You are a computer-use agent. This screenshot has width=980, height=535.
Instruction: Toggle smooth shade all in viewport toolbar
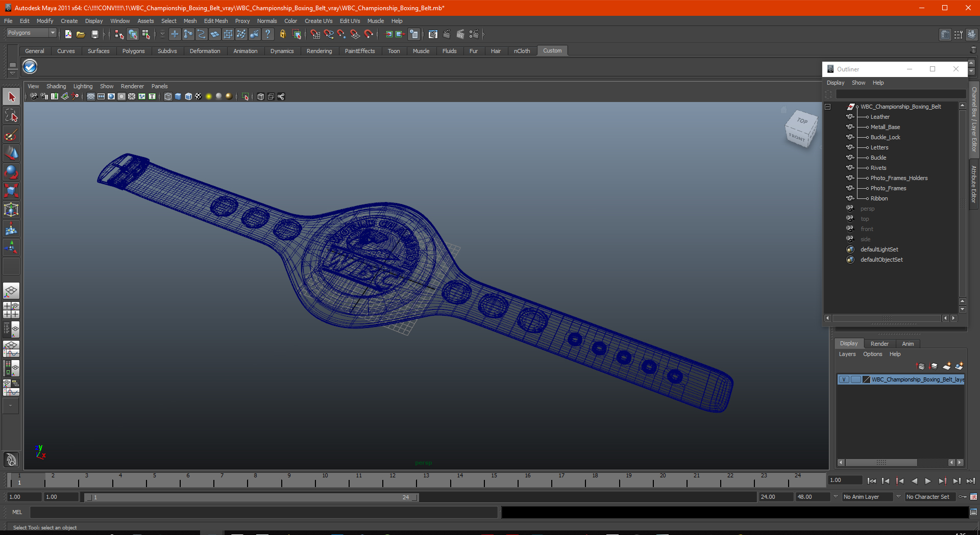(178, 96)
